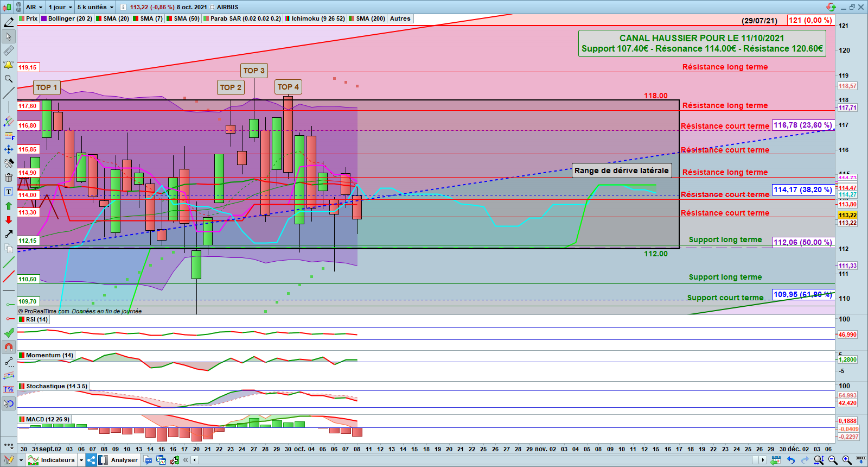Select the diagonal line drawing tool
The height and width of the screenshot is (467, 868).
pyautogui.click(x=9, y=93)
